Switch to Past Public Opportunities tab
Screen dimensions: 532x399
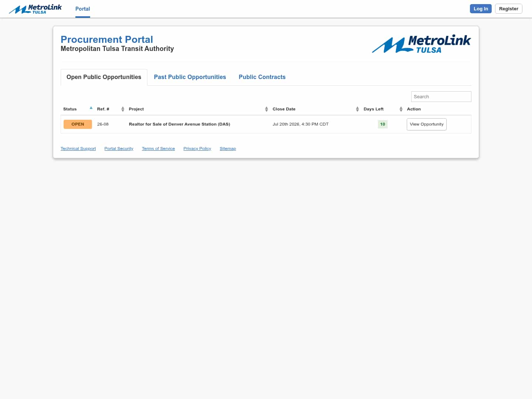[190, 77]
